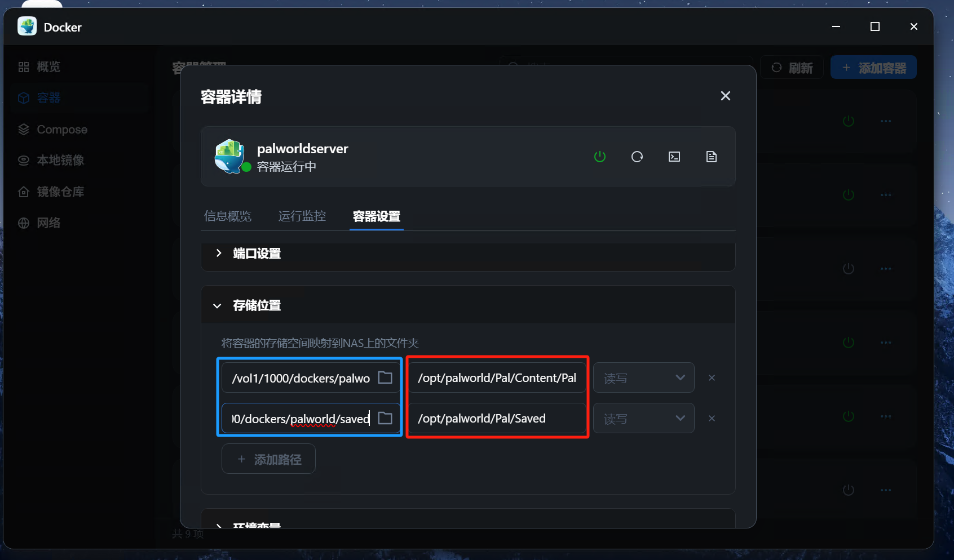Toggle power for the palworldserver container
Viewport: 954px width, 560px height.
click(x=600, y=157)
